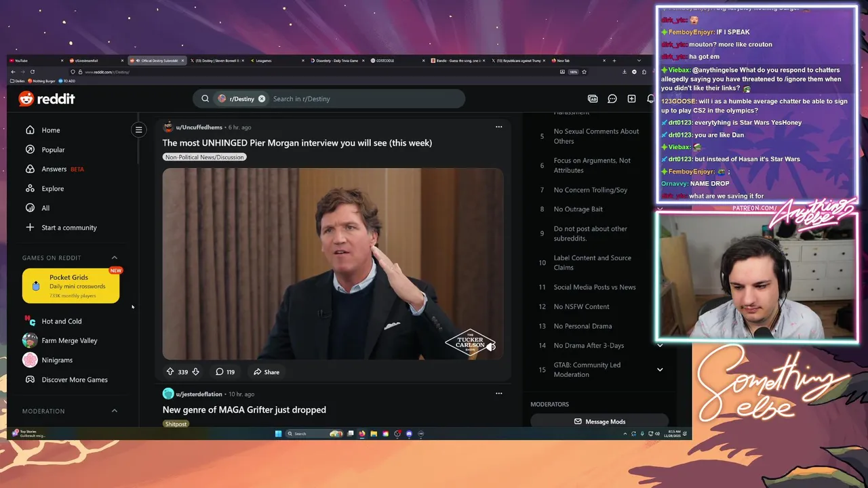Open overflow menu on u/jesterdeflation post

498,393
